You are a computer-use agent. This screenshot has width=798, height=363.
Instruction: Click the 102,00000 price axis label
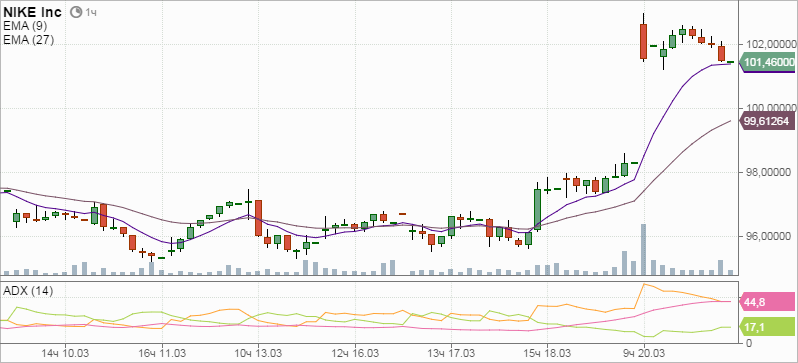pyautogui.click(x=770, y=45)
